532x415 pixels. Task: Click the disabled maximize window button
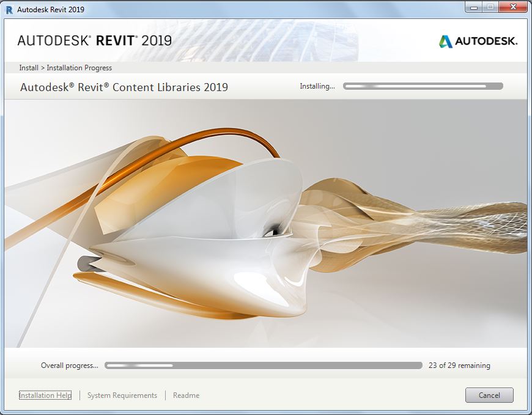coord(490,7)
